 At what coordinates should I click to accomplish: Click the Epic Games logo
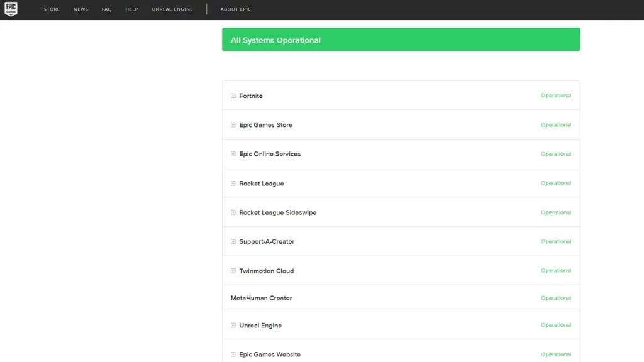point(11,9)
